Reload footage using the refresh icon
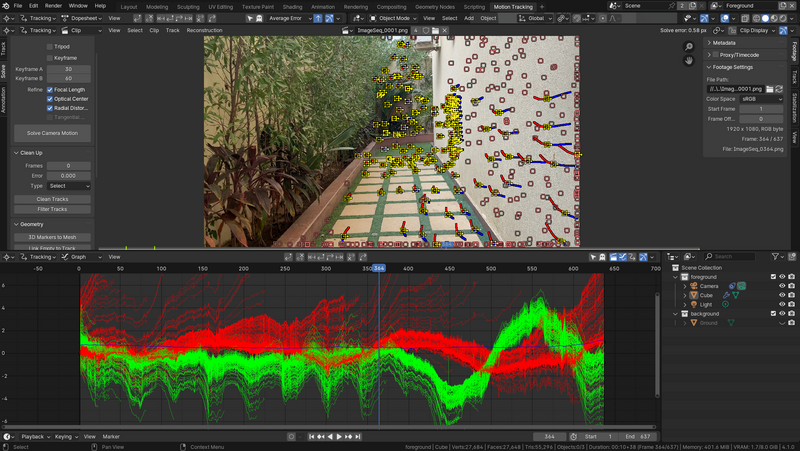The image size is (800, 451). point(778,89)
